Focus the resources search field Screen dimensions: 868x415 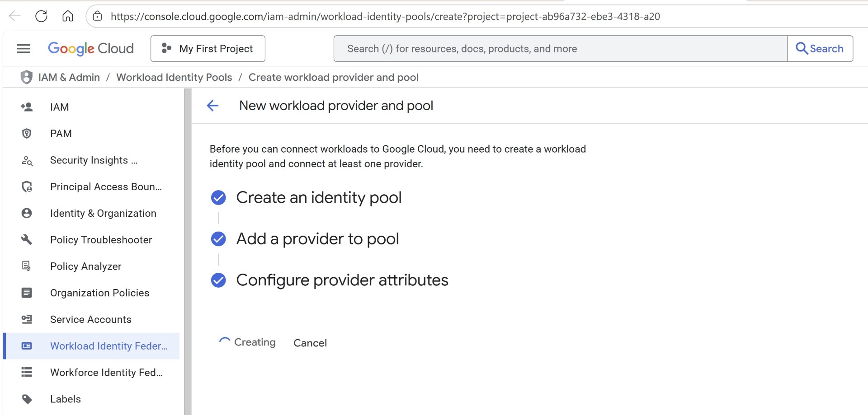pyautogui.click(x=561, y=48)
